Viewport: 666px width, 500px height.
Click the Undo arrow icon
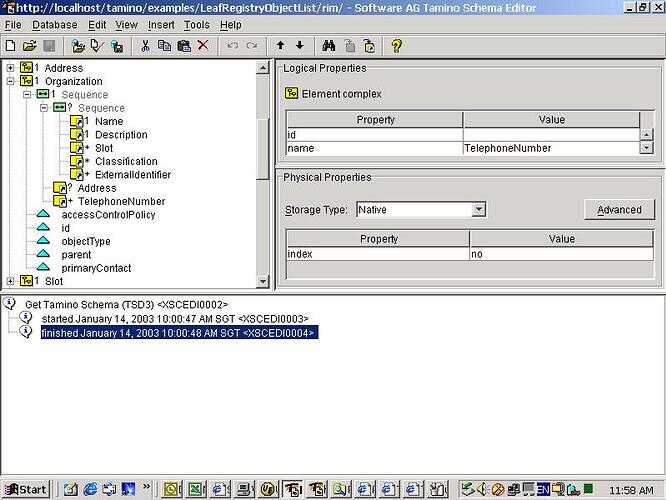(232, 45)
